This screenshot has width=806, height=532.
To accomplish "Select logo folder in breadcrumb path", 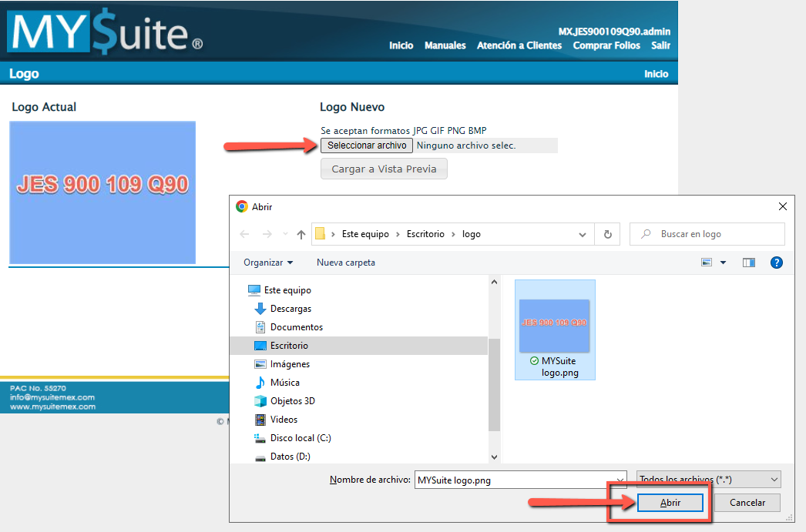I will tap(472, 234).
